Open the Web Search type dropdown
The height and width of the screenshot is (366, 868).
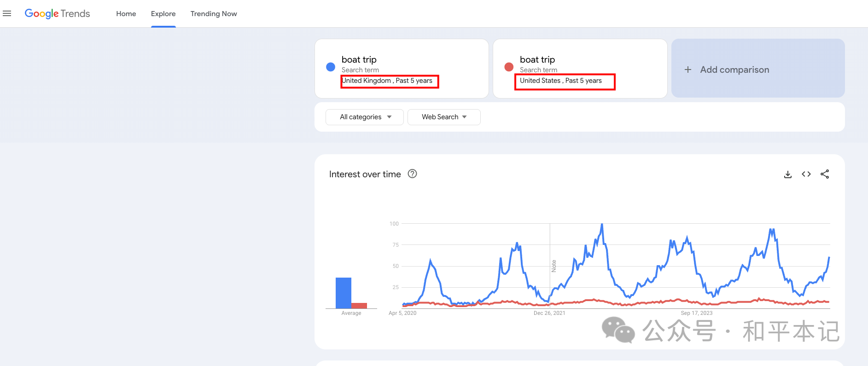tap(444, 117)
